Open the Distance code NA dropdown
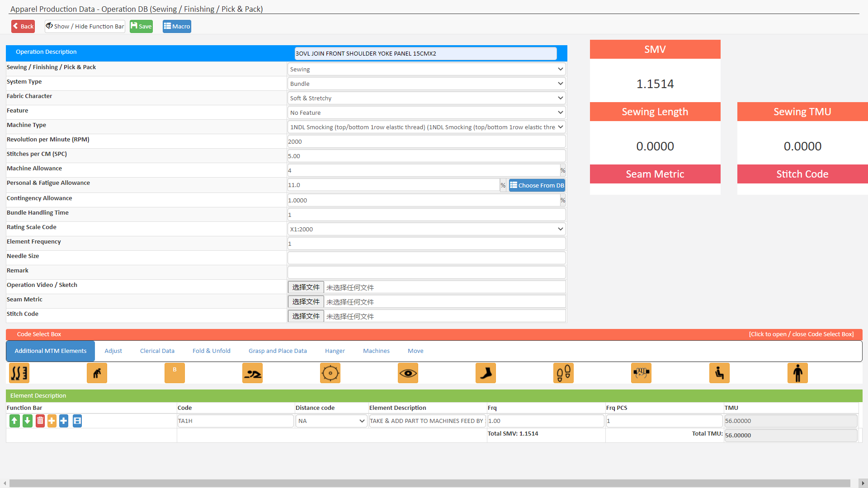 331,421
